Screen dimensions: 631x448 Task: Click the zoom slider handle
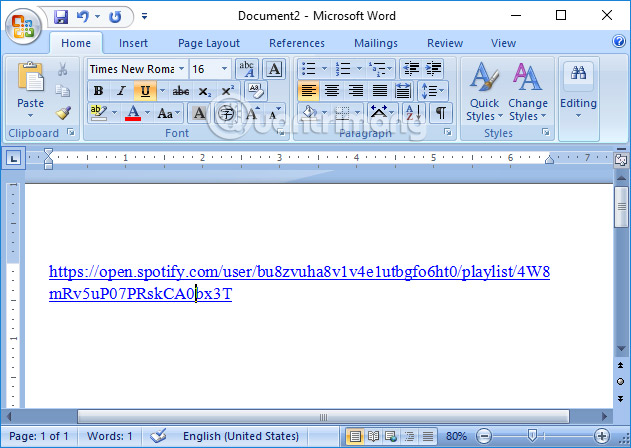click(x=531, y=437)
